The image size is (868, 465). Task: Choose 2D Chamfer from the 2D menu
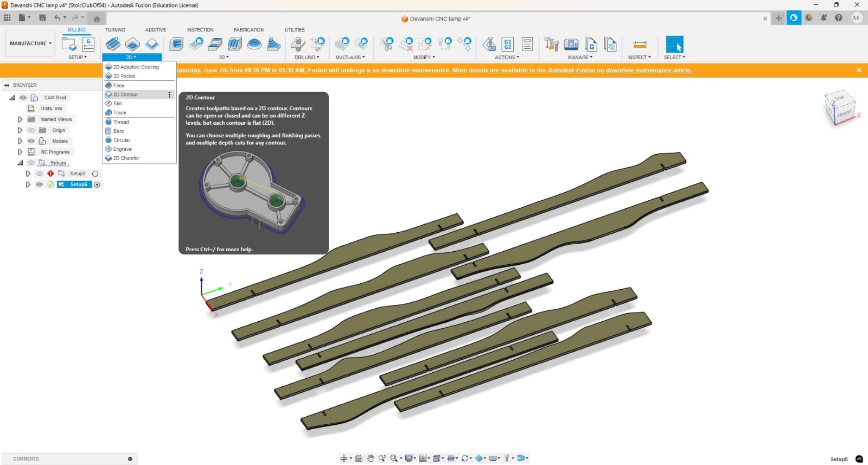click(x=139, y=158)
